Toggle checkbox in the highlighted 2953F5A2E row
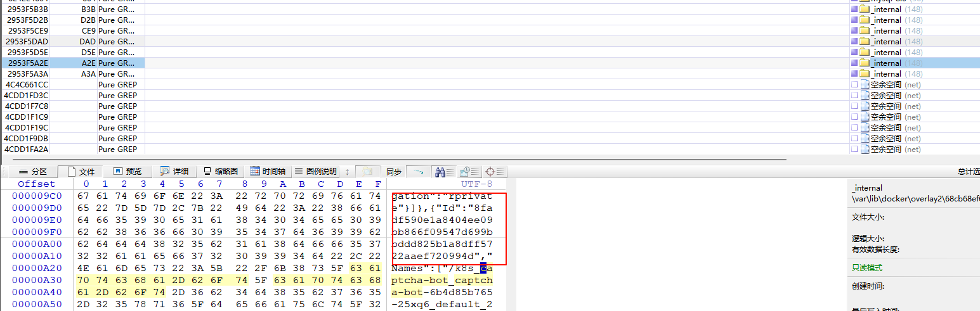The width and height of the screenshot is (980, 311). pos(854,63)
